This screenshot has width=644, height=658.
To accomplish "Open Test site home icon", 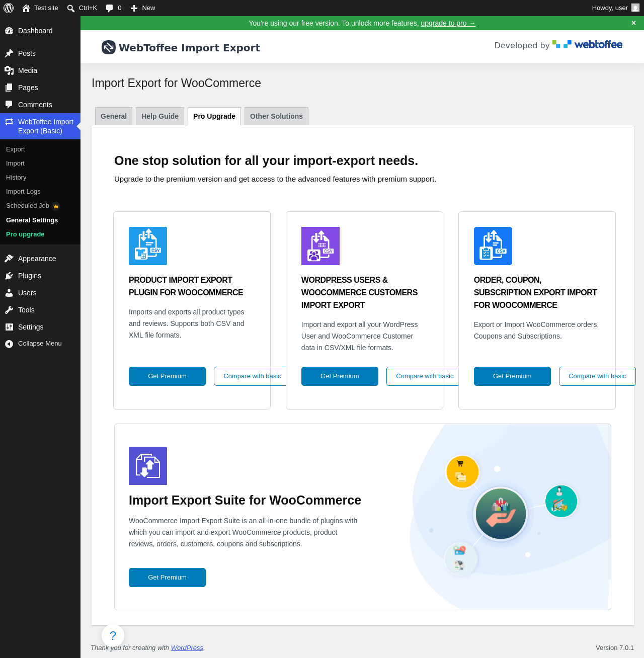I will (26, 8).
